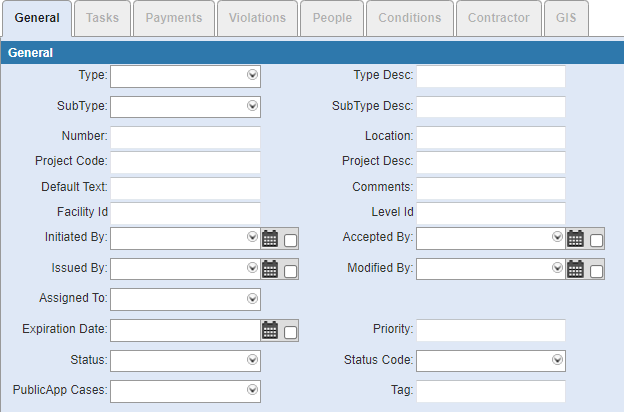Expand the Initiated By dropdown
This screenshot has width=624, height=412.
click(x=252, y=236)
